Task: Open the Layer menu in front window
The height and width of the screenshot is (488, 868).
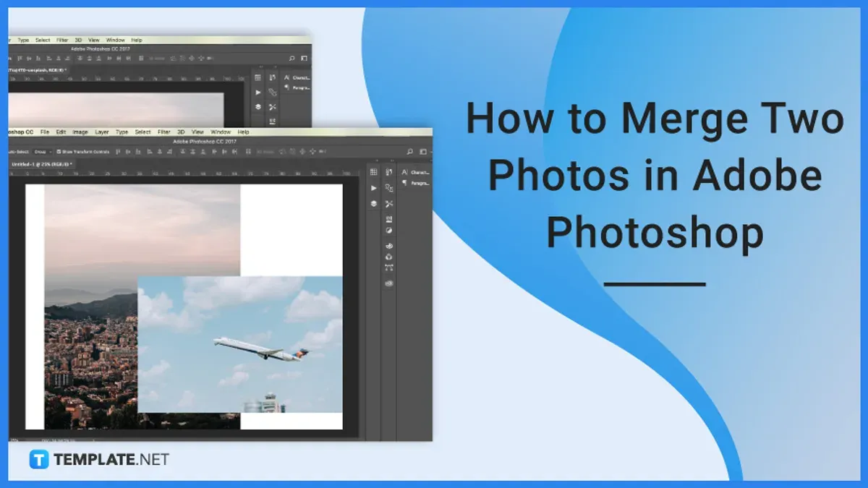Action: click(x=102, y=132)
